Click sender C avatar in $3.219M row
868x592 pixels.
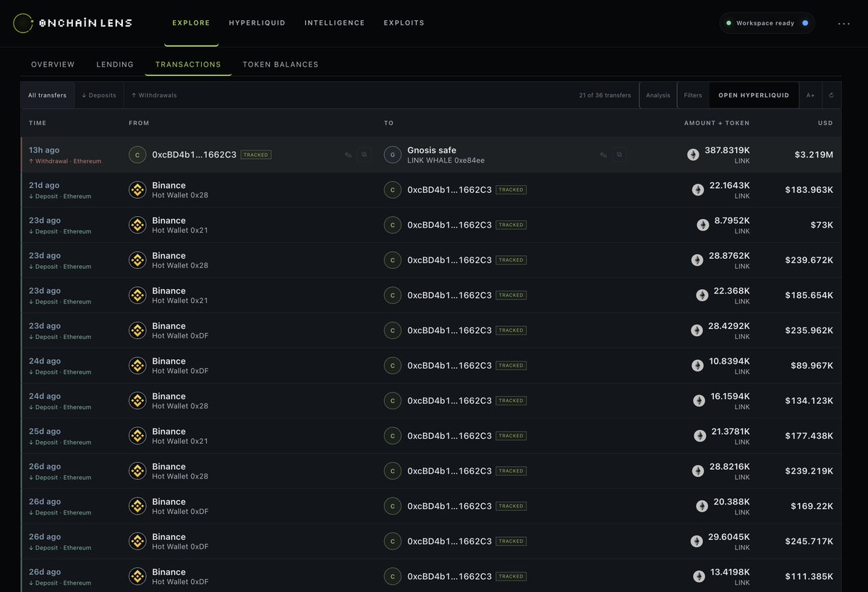137,155
